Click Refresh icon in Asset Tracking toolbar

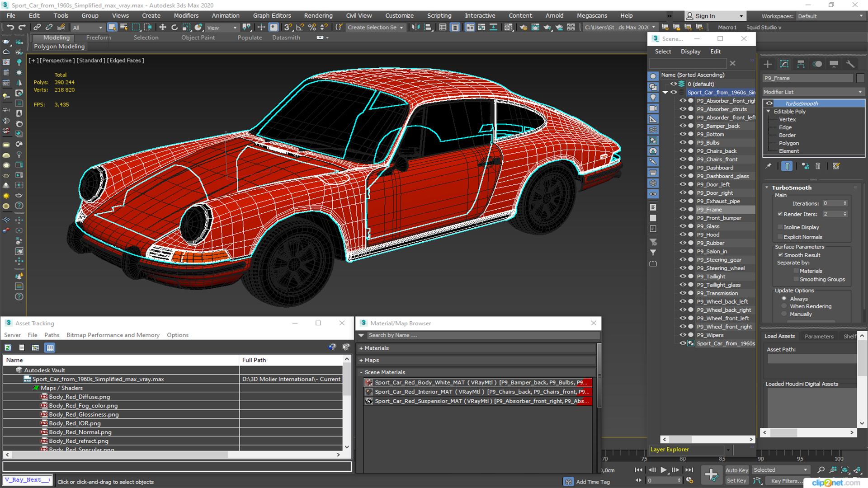click(8, 347)
